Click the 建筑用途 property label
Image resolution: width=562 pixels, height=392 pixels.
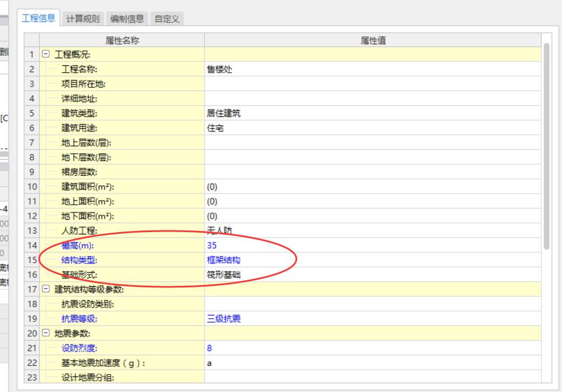tap(79, 128)
